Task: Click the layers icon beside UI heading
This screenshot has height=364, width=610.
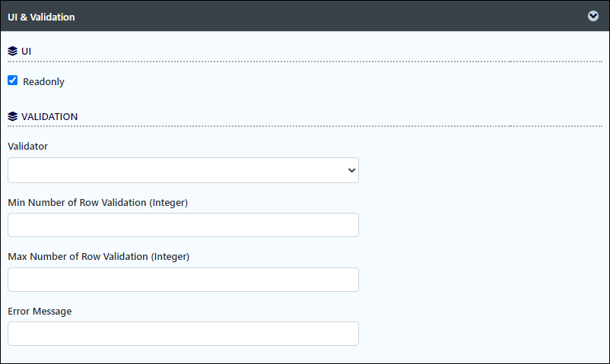Action: [x=12, y=51]
